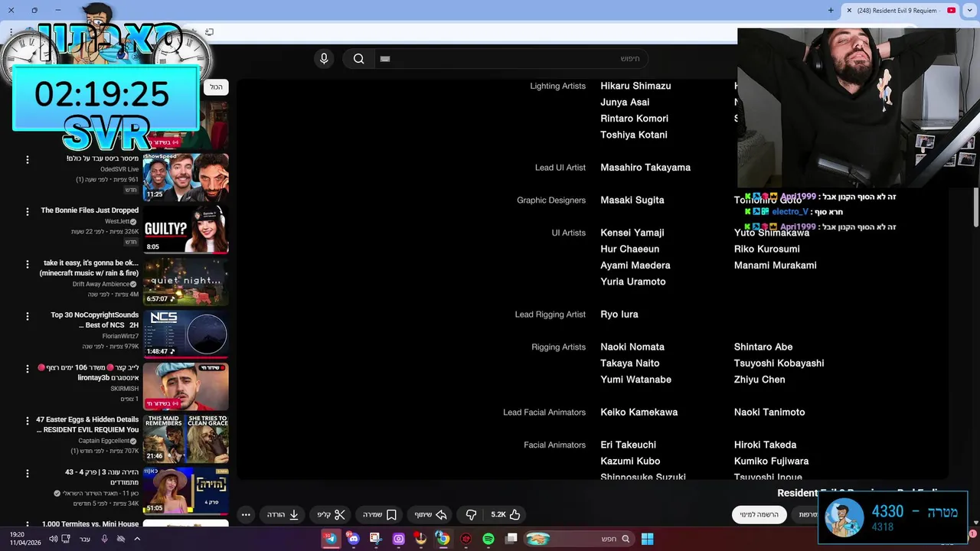The width and height of the screenshot is (980, 551).
Task: Open a new Chrome tab with plus
Action: click(831, 11)
